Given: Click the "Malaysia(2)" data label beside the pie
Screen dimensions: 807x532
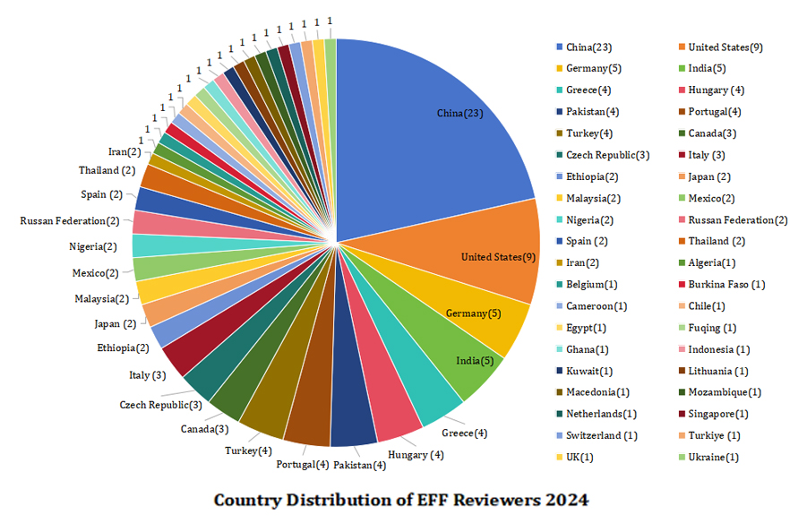Looking at the screenshot, I should coord(102,299).
